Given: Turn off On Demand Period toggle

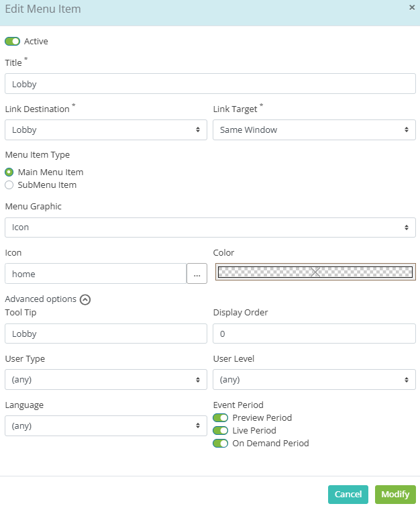Looking at the screenshot, I should coord(221,443).
